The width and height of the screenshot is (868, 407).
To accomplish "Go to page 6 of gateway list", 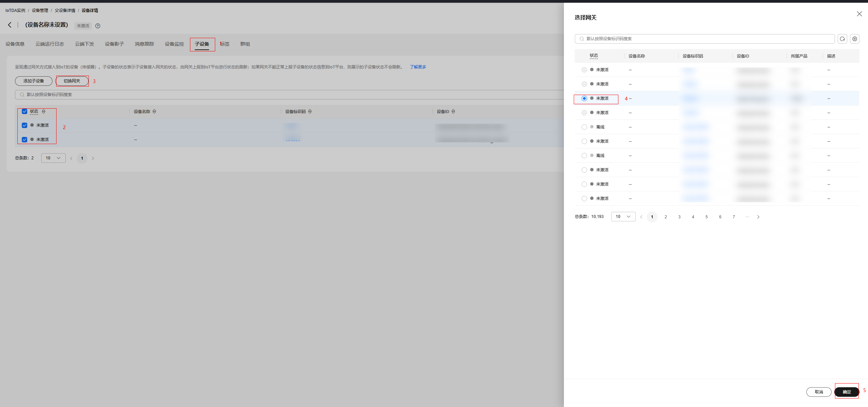I will click(x=720, y=217).
